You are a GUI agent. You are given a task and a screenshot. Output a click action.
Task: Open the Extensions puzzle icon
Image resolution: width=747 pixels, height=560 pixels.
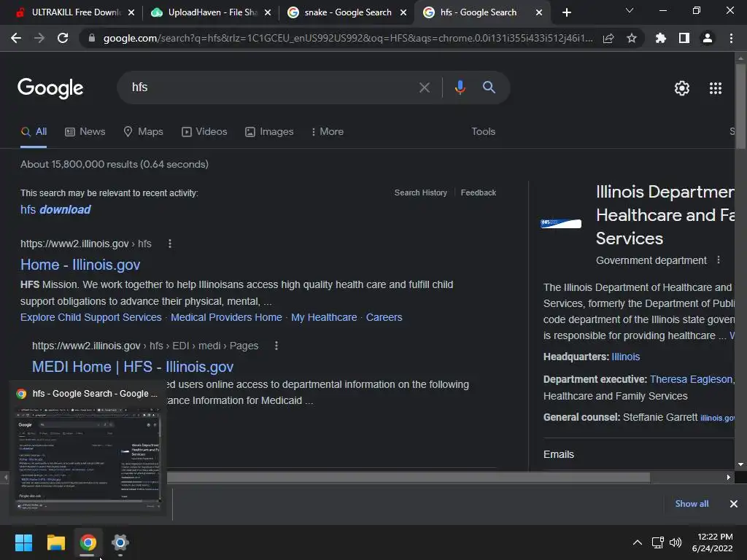pyautogui.click(x=661, y=38)
